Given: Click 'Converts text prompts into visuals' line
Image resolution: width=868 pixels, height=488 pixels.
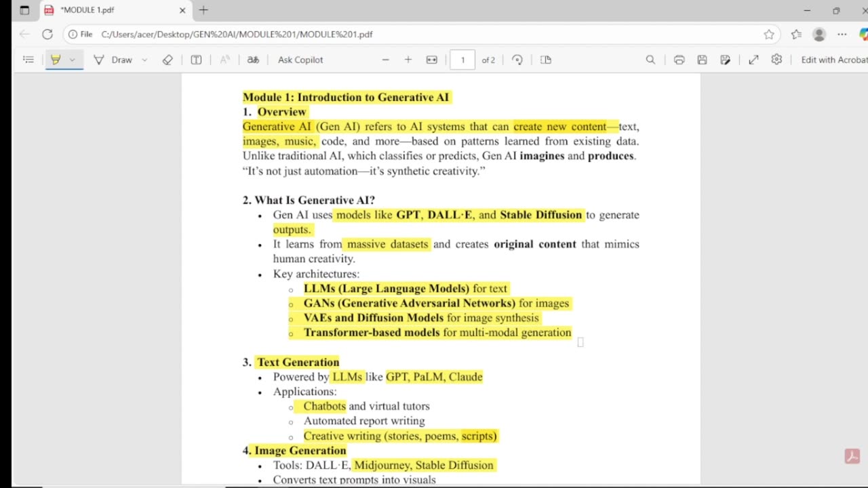Looking at the screenshot, I should pyautogui.click(x=354, y=480).
